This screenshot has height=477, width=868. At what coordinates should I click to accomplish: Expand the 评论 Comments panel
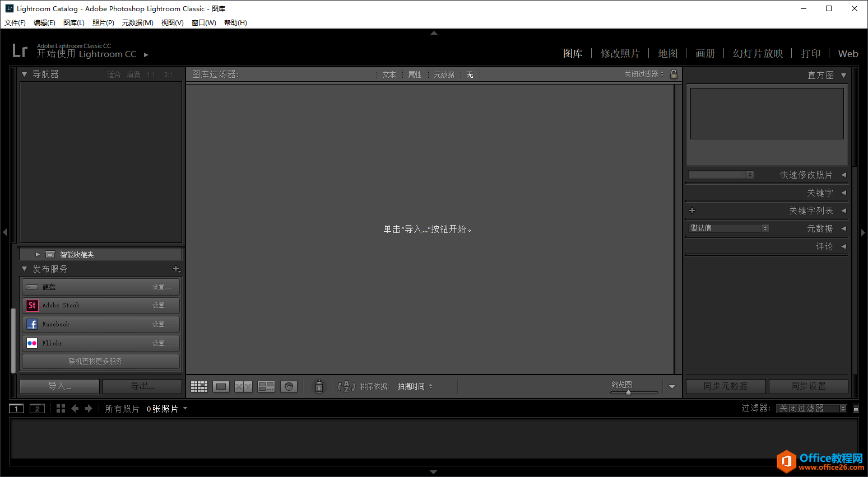[x=843, y=246]
